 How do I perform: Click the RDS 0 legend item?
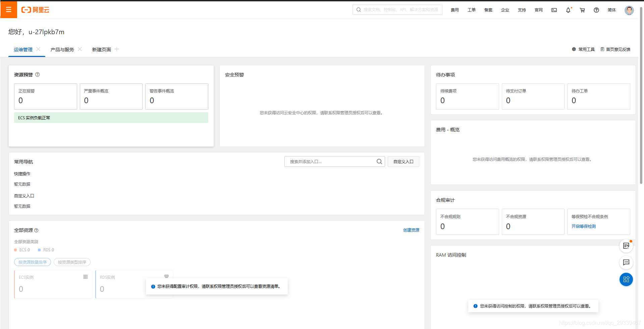pyautogui.click(x=46, y=250)
